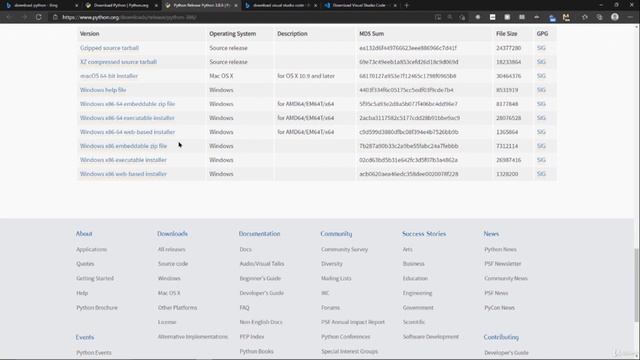Close the active Python Release tab
The height and width of the screenshot is (360, 640).
pos(236,6)
